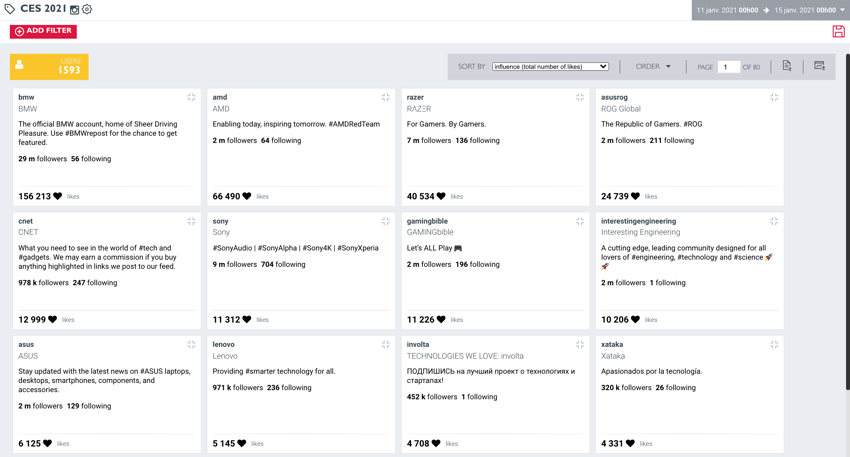The image size is (850, 457).
Task: Collapse the asusrog card
Action: [774, 98]
